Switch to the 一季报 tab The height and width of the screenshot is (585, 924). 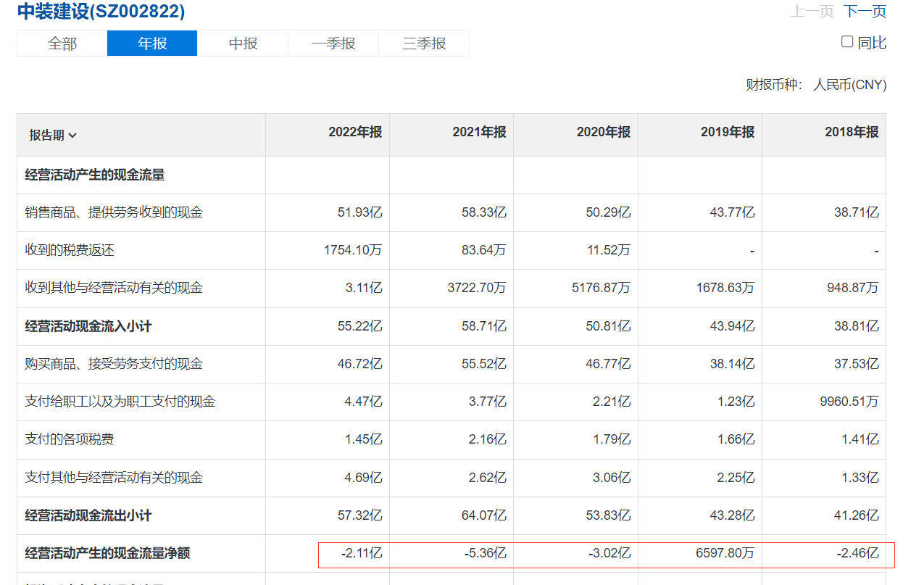click(x=333, y=43)
